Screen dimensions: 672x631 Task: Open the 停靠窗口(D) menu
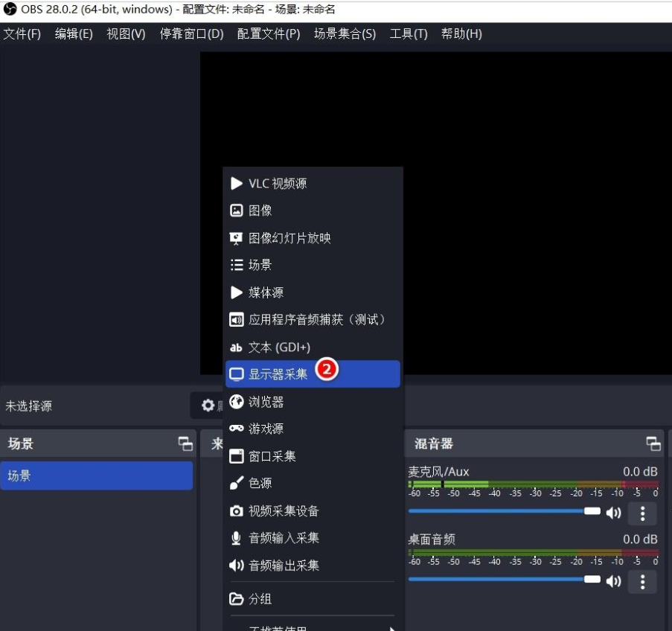[x=191, y=34]
